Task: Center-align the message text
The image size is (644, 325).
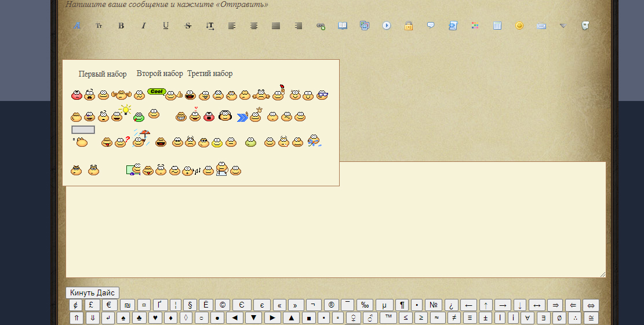Action: [x=254, y=26]
